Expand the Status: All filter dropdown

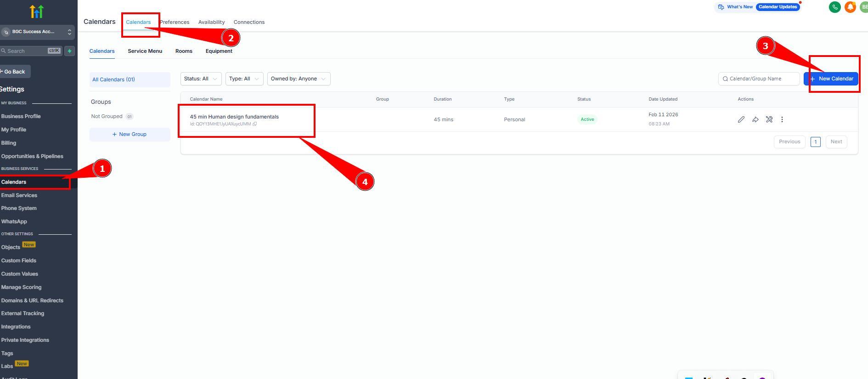pyautogui.click(x=201, y=79)
